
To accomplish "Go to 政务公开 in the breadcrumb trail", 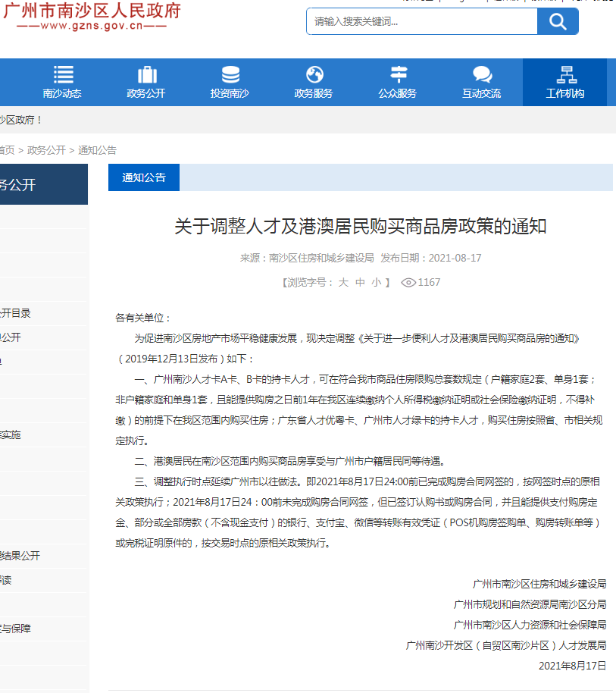I will click(x=46, y=150).
